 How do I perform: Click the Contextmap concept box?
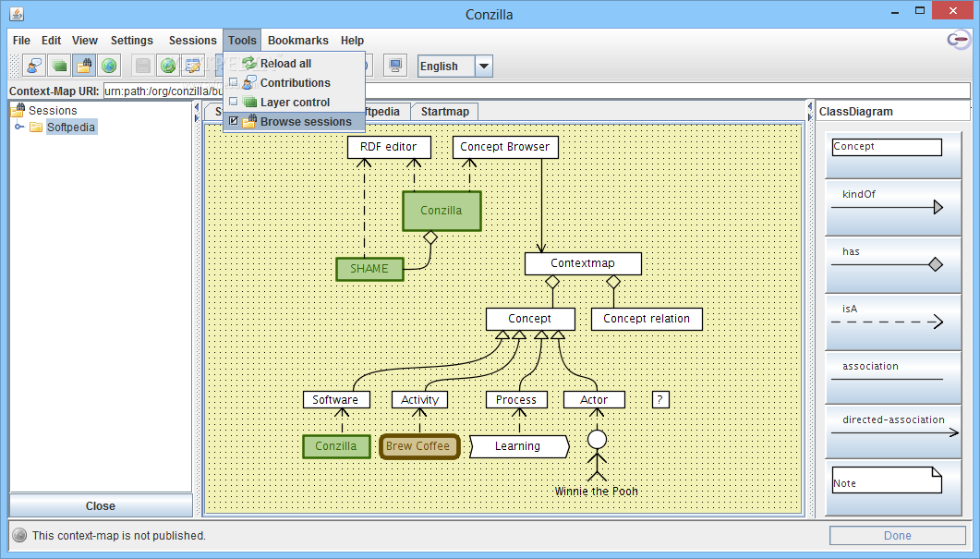583,263
